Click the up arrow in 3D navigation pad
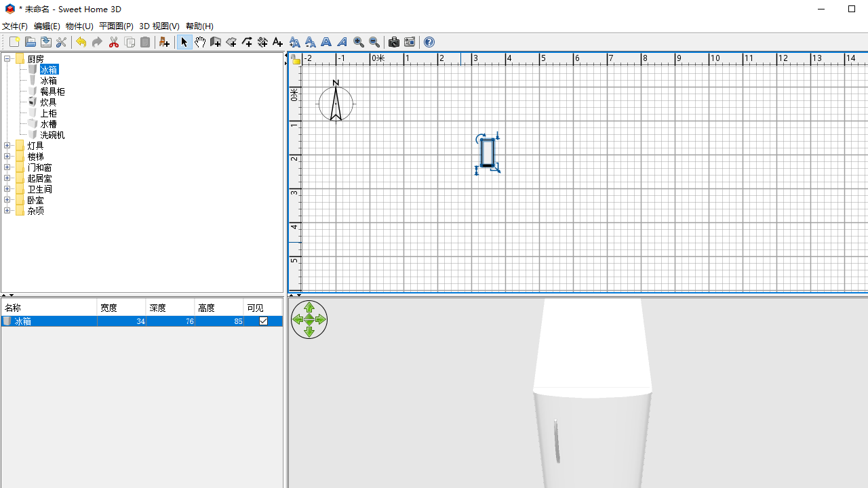The height and width of the screenshot is (488, 868). [309, 308]
